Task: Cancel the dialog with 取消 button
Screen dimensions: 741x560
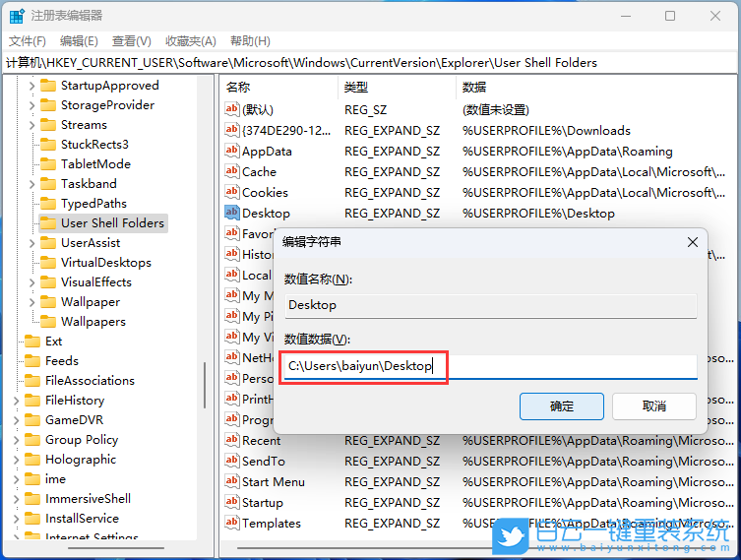Action: tap(654, 405)
